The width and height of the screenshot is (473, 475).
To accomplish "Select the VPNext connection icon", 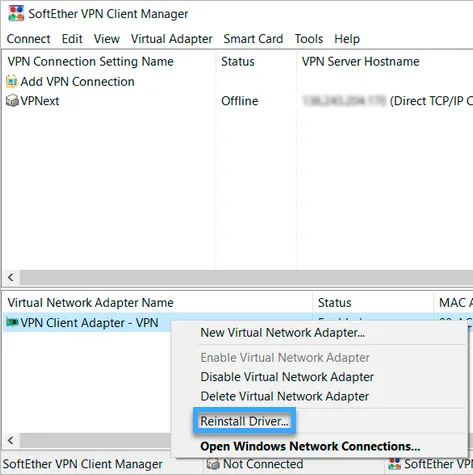I will 12,101.
